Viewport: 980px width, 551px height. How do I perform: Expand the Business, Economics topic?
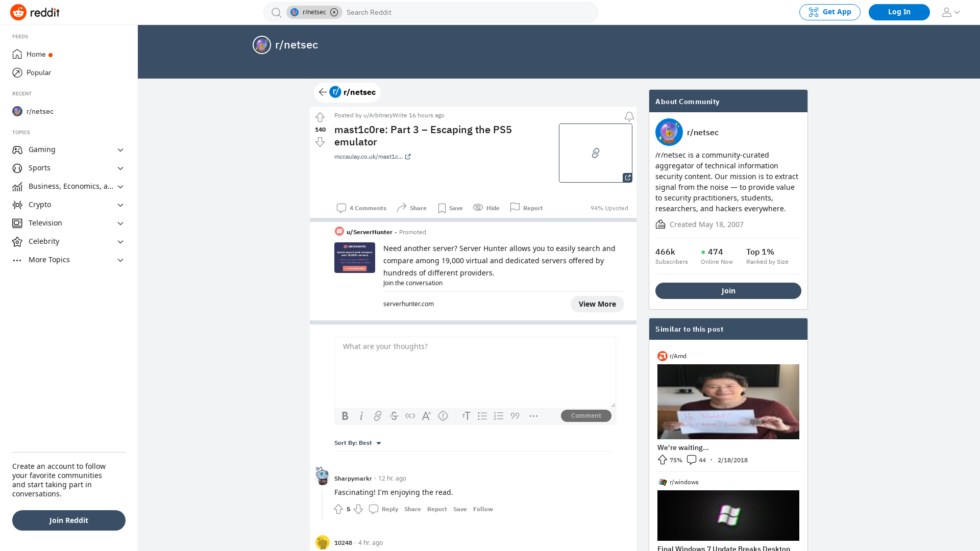(x=69, y=186)
